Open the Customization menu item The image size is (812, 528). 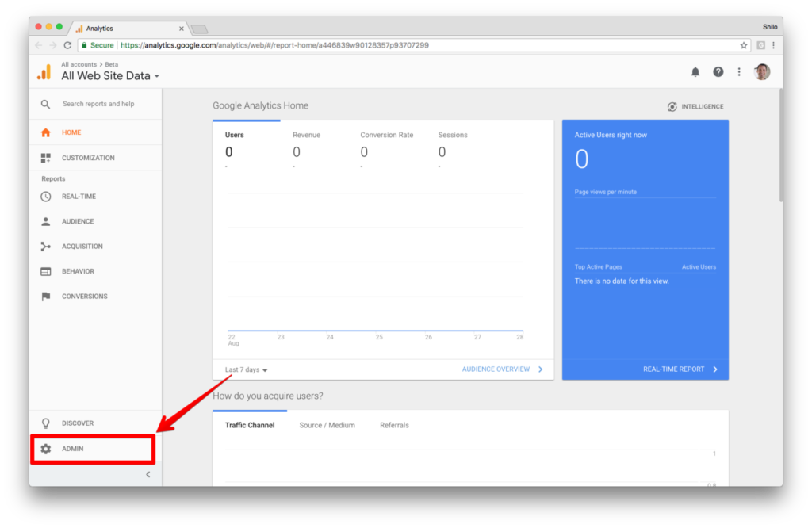(x=96, y=158)
